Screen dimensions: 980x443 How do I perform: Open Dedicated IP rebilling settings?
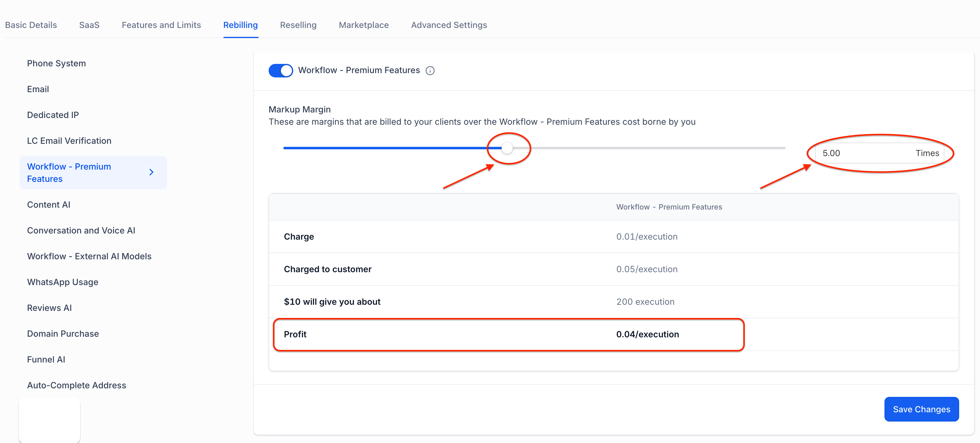(x=53, y=115)
